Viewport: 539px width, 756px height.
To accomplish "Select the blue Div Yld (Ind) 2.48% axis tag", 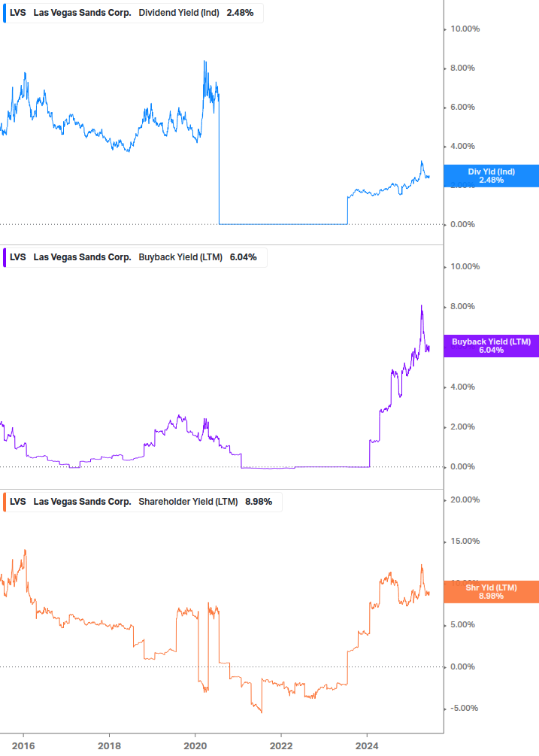I will pos(492,176).
